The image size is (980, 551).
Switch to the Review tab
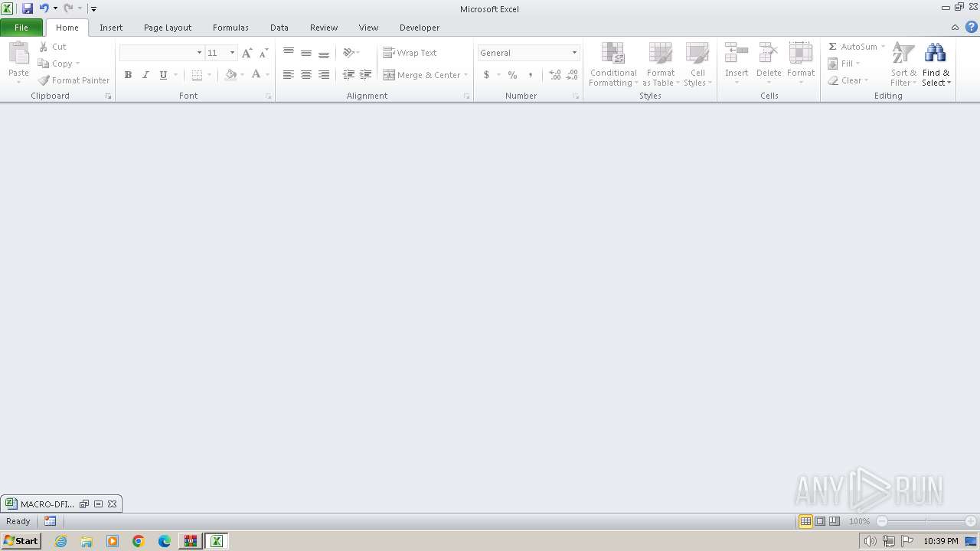324,28
